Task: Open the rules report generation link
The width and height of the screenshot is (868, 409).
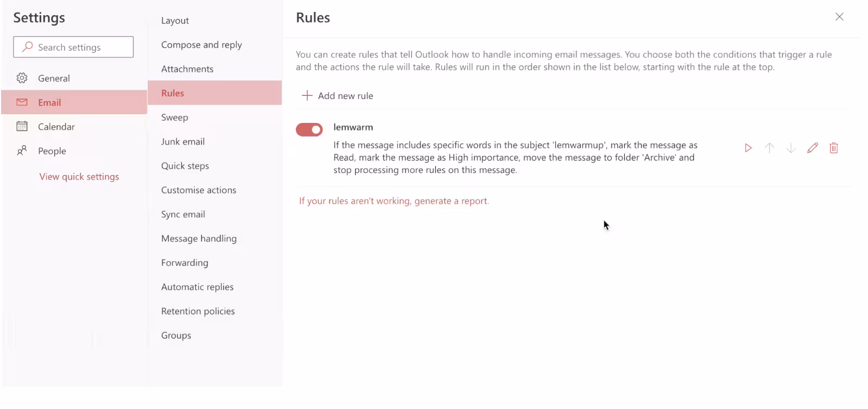Action: pyautogui.click(x=394, y=201)
